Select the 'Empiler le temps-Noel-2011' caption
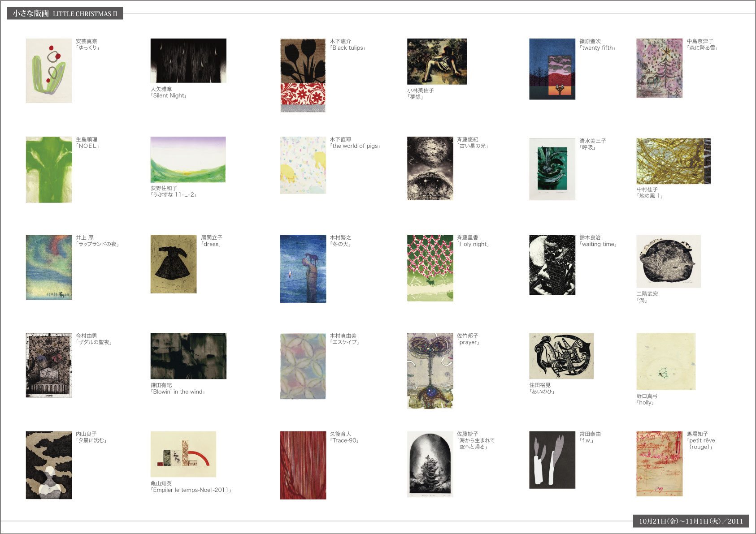The height and width of the screenshot is (534, 756). click(x=191, y=490)
